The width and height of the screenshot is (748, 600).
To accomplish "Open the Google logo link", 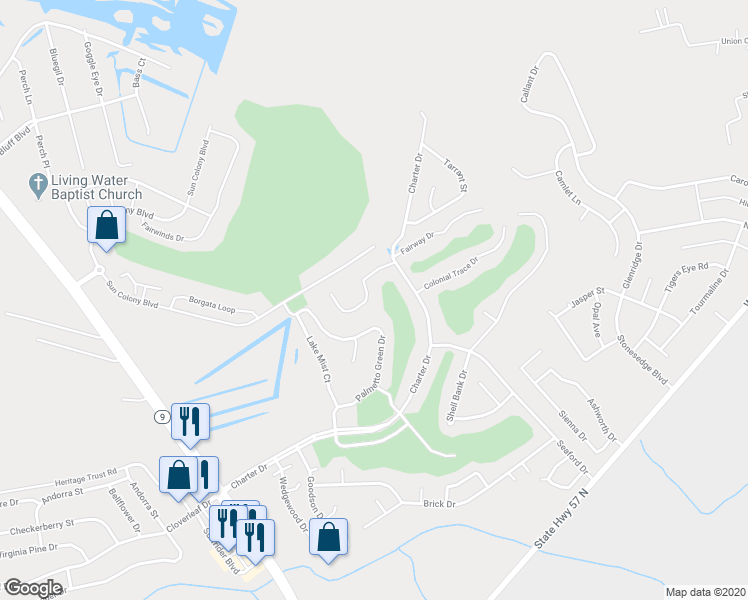I will [x=33, y=588].
